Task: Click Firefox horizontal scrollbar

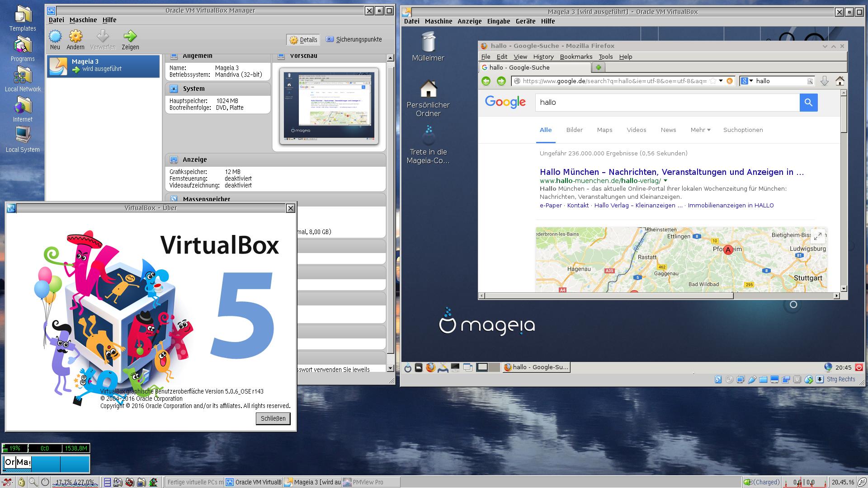Action: 659,296
